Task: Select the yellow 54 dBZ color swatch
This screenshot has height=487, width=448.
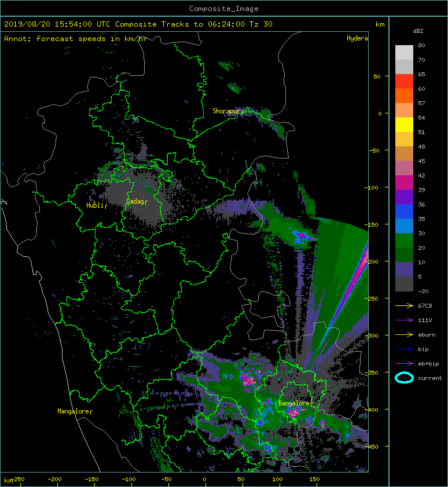Action: [x=404, y=124]
